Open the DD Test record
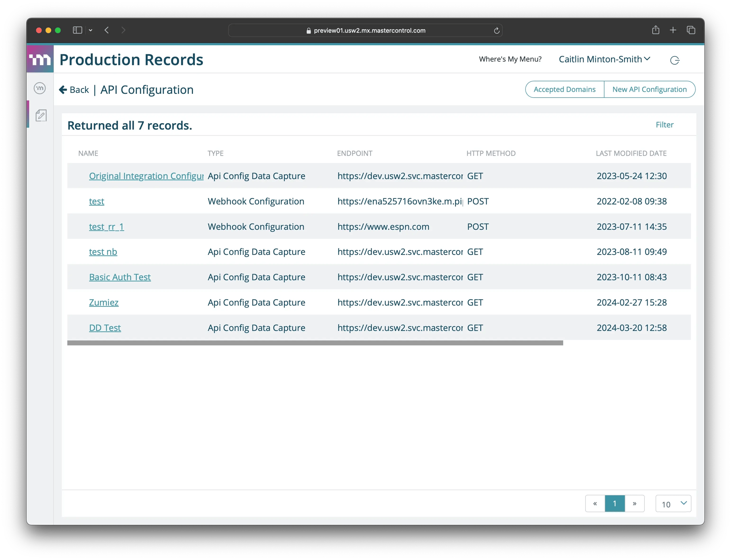Screen dimensions: 731x560 [105, 328]
